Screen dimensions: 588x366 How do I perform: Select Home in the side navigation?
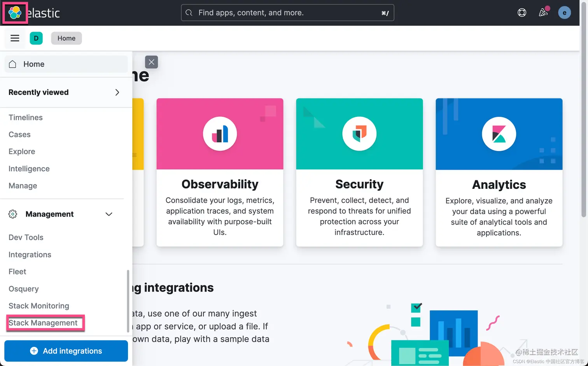coord(66,64)
